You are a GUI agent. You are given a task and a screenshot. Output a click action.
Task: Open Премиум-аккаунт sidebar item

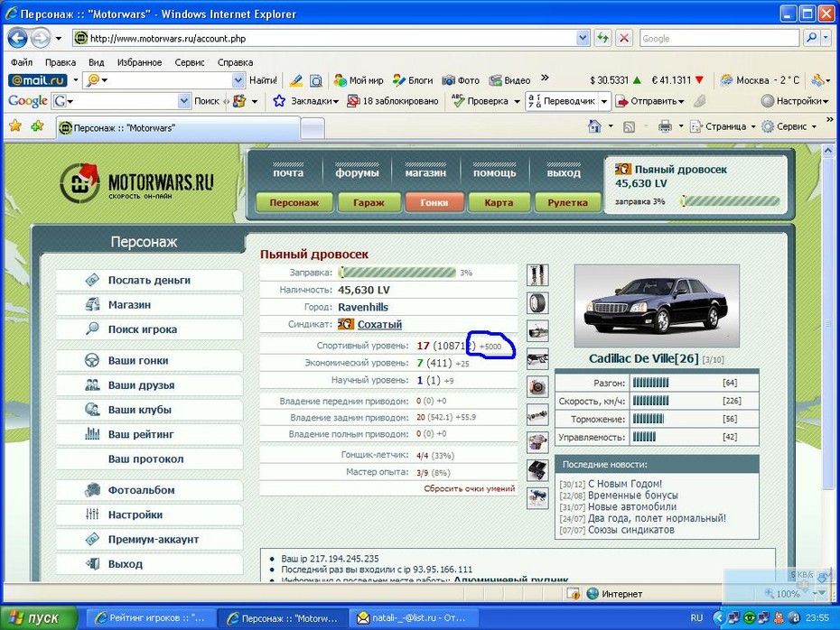[149, 539]
